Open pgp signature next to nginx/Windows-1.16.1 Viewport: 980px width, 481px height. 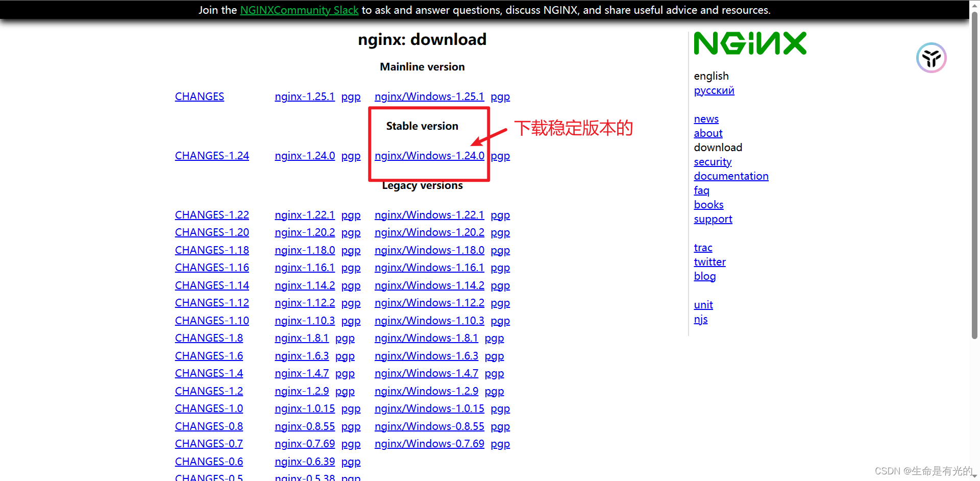coord(500,268)
